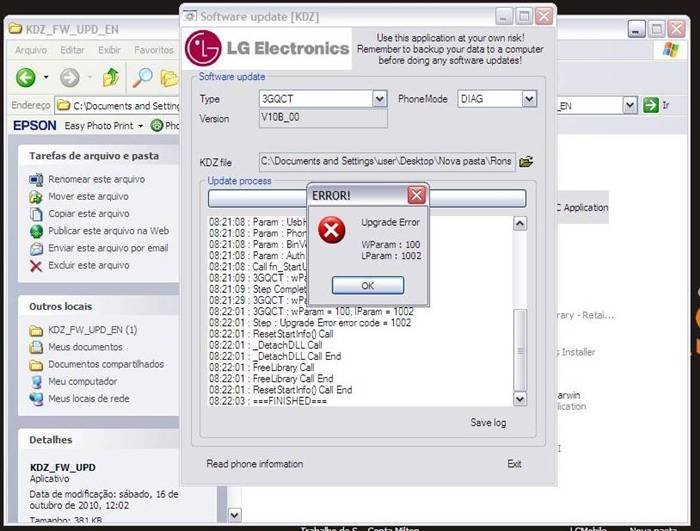The width and height of the screenshot is (700, 531).
Task: Open Meus documentos in Outros locais
Action: click(x=85, y=347)
